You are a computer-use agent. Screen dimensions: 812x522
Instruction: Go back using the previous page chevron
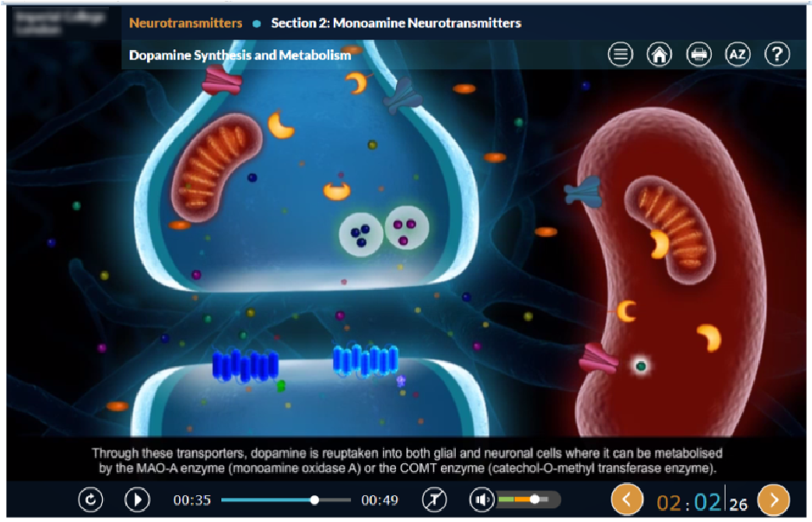[x=626, y=500]
